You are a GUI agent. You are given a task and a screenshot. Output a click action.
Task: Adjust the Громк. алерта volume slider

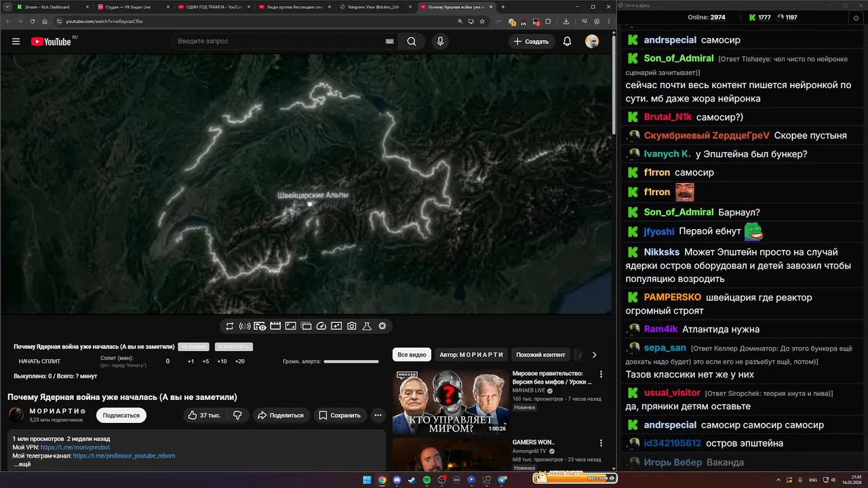pyautogui.click(x=351, y=361)
